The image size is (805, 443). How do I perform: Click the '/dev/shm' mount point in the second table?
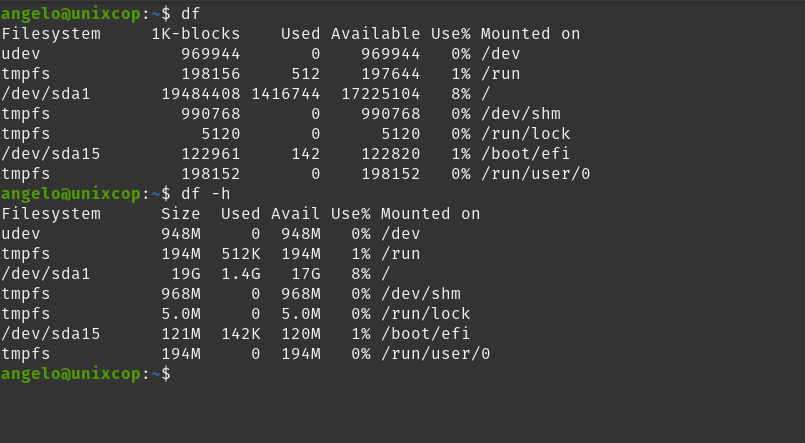[421, 294]
